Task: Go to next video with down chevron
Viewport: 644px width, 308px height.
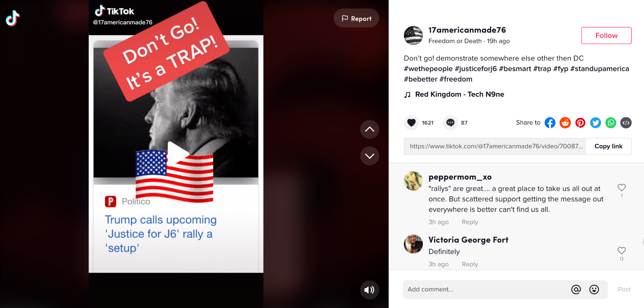Action: pyautogui.click(x=369, y=156)
